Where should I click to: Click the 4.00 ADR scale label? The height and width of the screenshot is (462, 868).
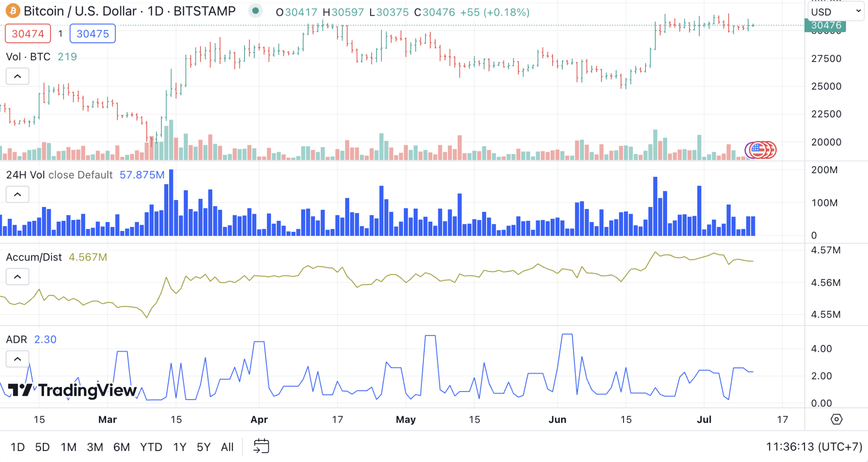pyautogui.click(x=821, y=349)
